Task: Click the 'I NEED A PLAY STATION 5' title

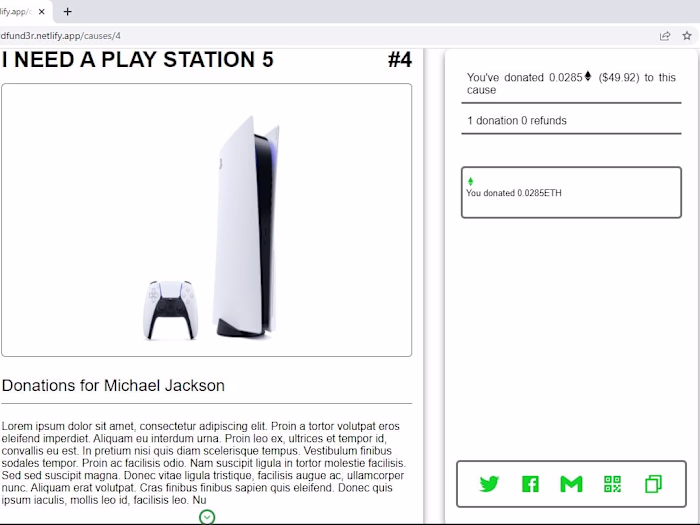Action: 137,60
